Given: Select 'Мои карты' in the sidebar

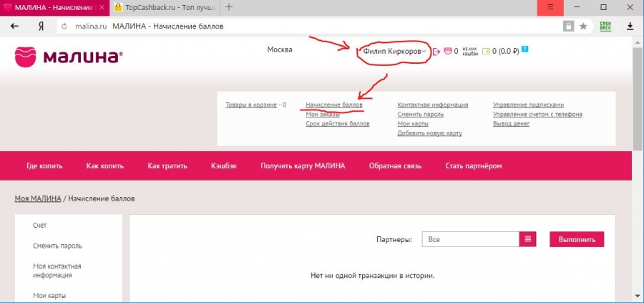Looking at the screenshot, I should (49, 296).
